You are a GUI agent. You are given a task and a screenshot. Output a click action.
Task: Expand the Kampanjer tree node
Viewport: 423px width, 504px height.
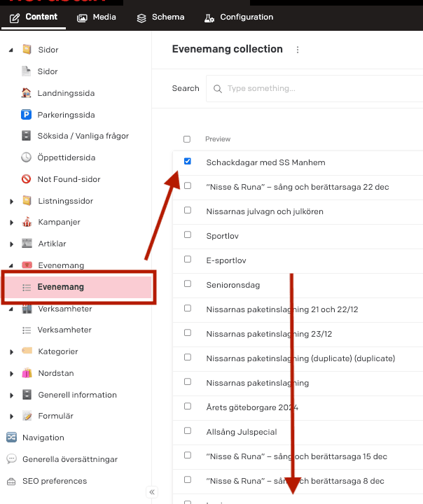[11, 223]
